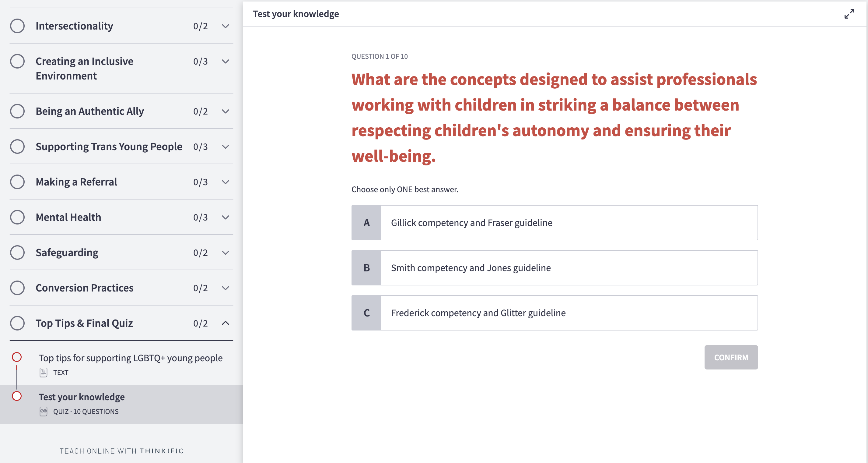
Task: Open Creating an Inclusive Environment chapter
Action: [84, 69]
